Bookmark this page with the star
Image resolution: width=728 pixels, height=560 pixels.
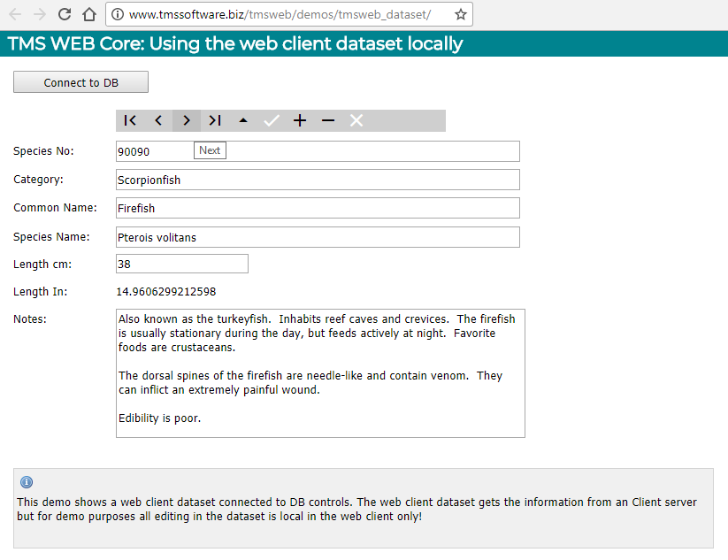point(461,14)
